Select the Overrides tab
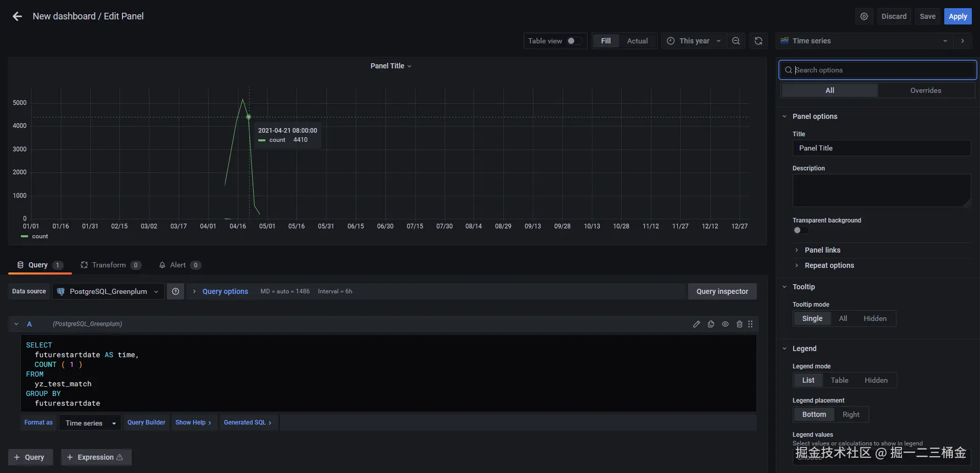This screenshot has height=473, width=980. tap(925, 90)
